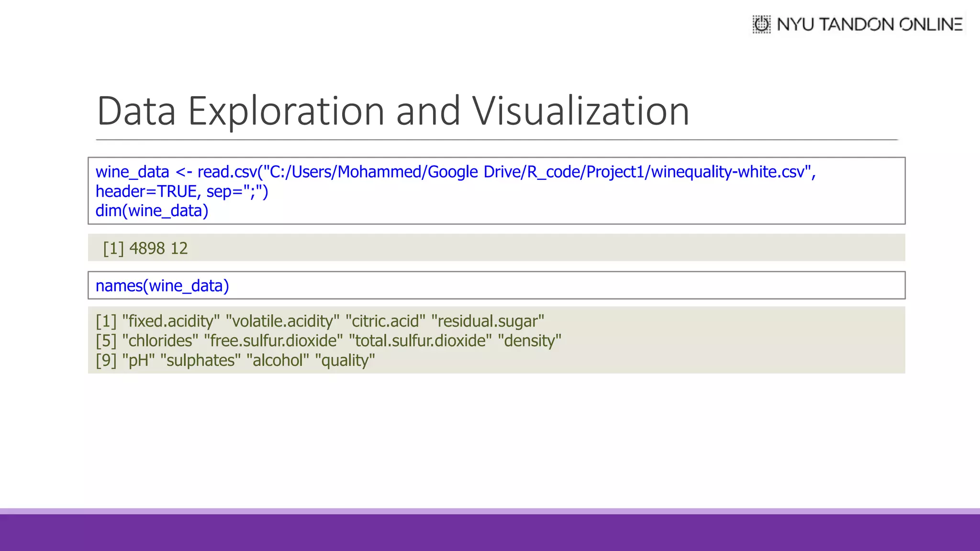Click the '"residual.sugar"' output name
The width and height of the screenshot is (980, 551).
point(488,321)
